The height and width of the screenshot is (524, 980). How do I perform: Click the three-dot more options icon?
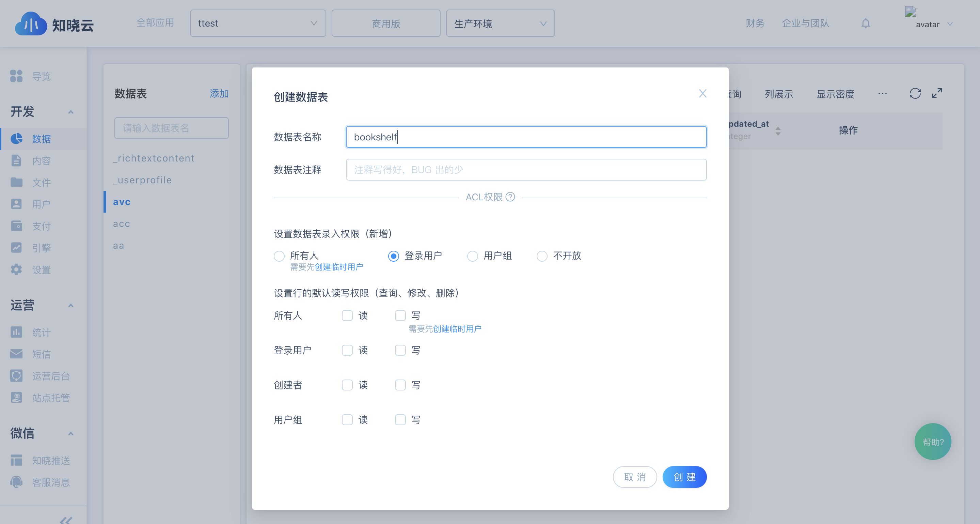pos(883,93)
